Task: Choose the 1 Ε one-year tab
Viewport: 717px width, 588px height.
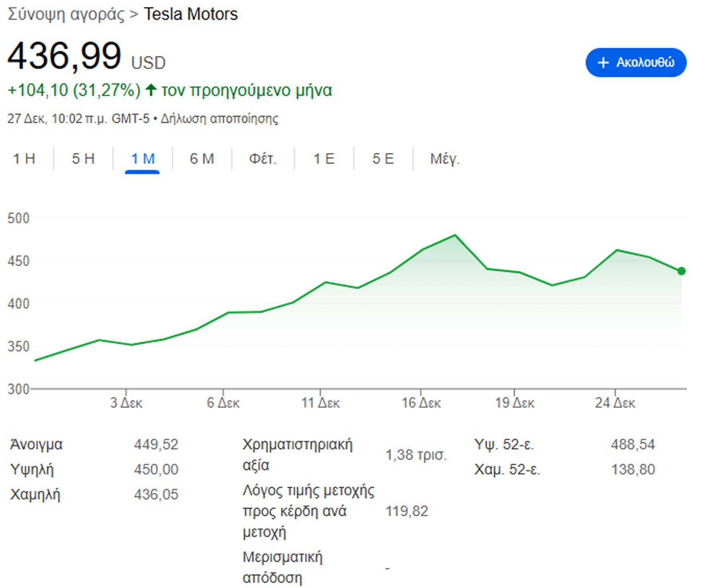Action: coord(324,159)
